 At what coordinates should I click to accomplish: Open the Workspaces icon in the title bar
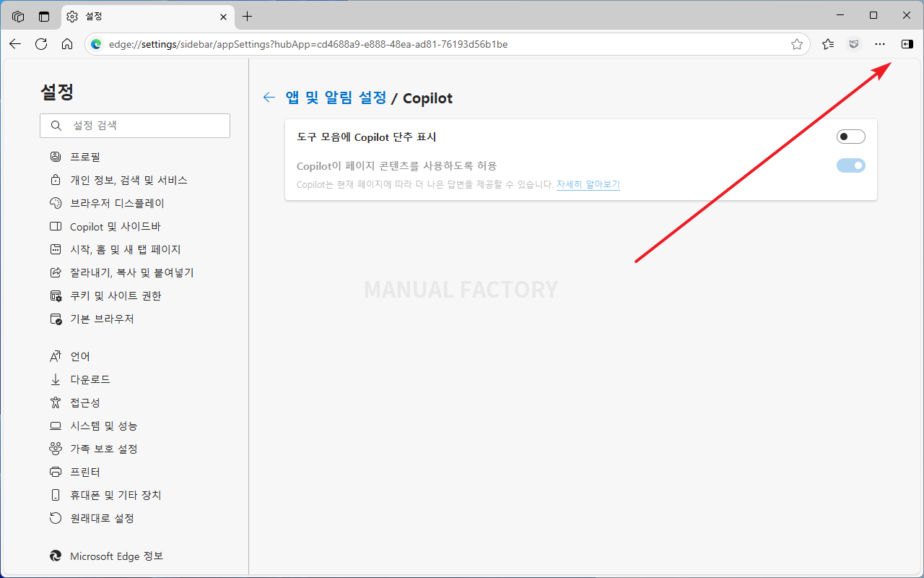click(18, 16)
